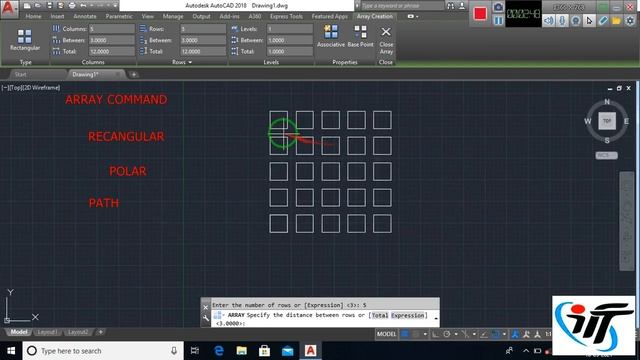This screenshot has height=360, width=640.
Task: Click the Levels count input field
Action: 289,29
